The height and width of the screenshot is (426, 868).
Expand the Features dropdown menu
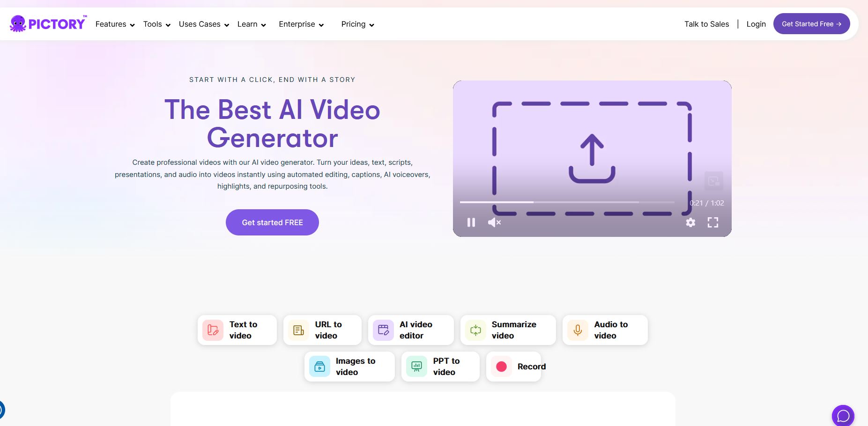(115, 24)
